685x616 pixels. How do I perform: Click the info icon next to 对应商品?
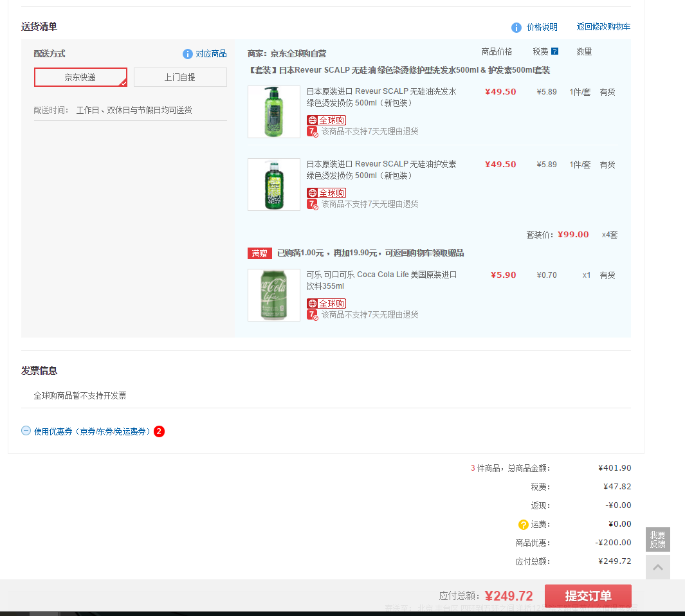[187, 54]
